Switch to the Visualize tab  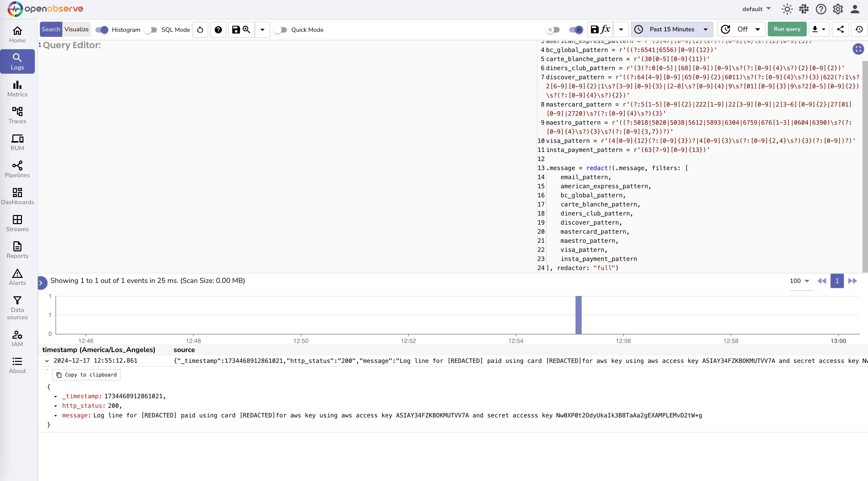76,29
